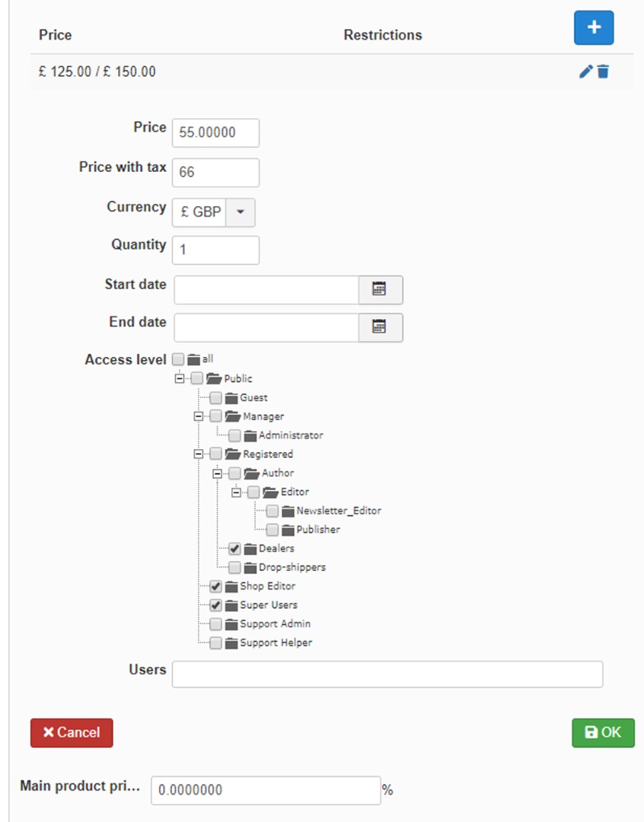Open the Start date calendar picker

point(380,289)
